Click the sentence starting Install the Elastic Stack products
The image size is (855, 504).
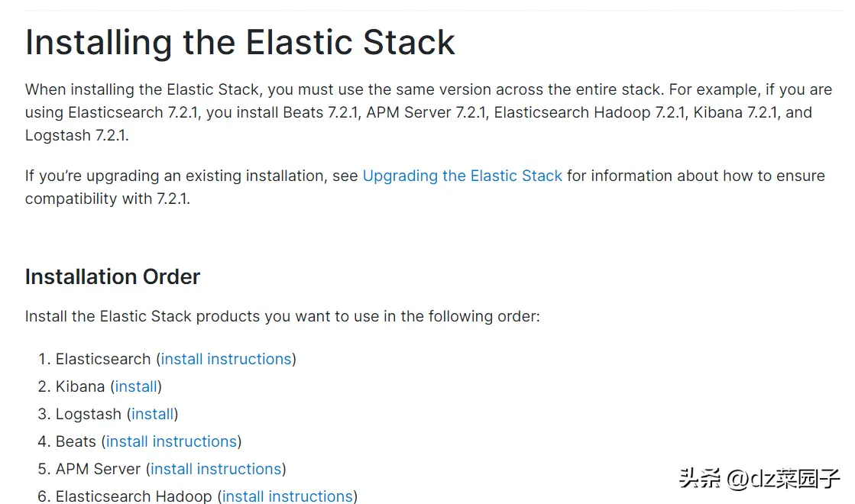pos(283,317)
